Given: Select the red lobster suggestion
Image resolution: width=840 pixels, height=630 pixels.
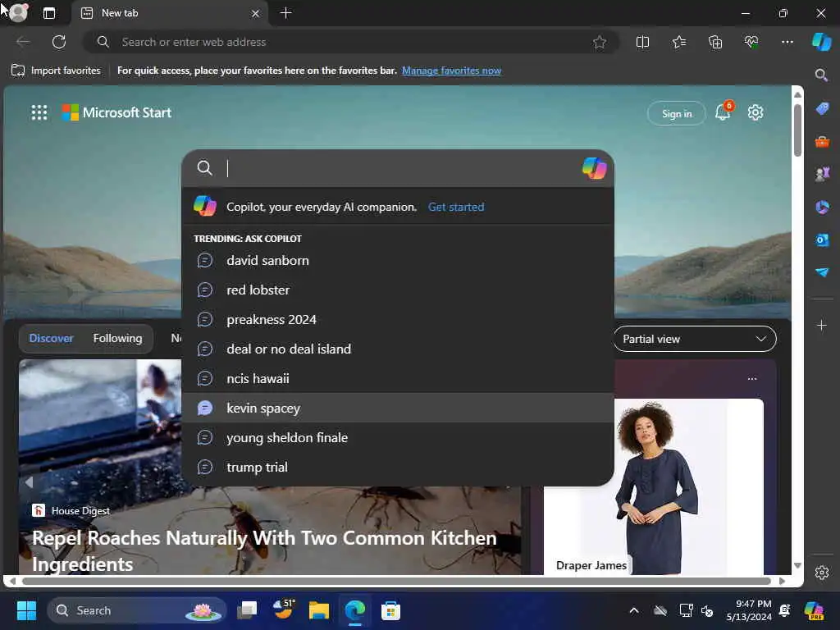Looking at the screenshot, I should pos(398,290).
